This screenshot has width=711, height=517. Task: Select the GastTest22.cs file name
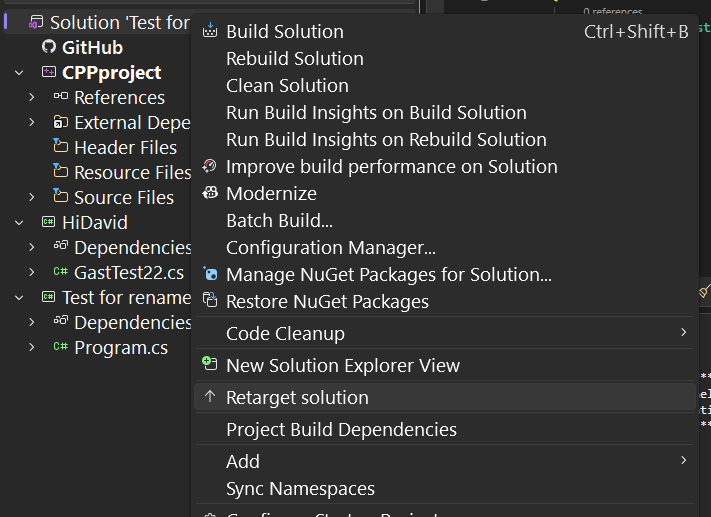point(129,273)
